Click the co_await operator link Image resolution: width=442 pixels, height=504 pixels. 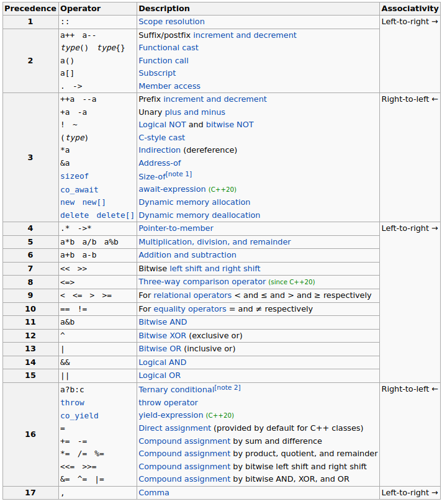(x=79, y=190)
